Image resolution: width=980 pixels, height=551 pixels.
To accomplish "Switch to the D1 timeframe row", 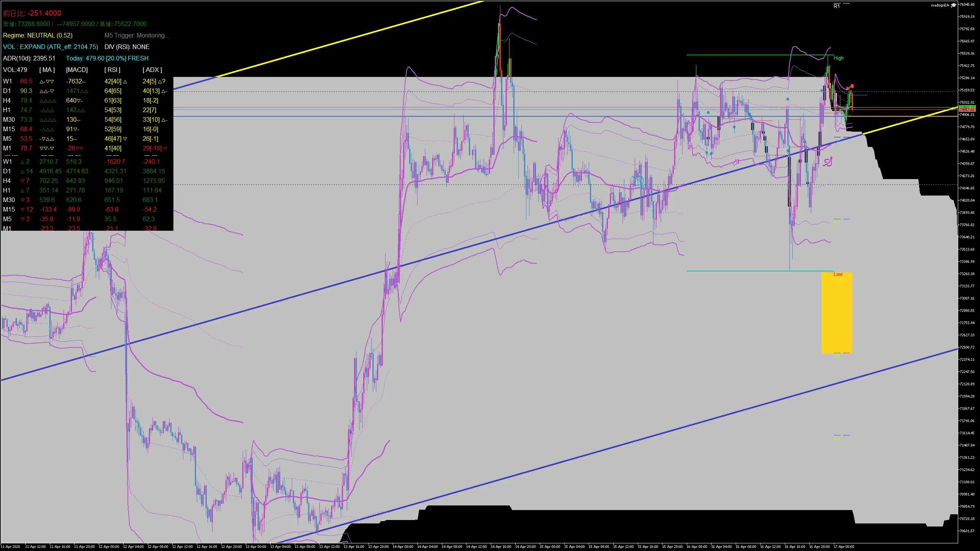I will (x=7, y=91).
